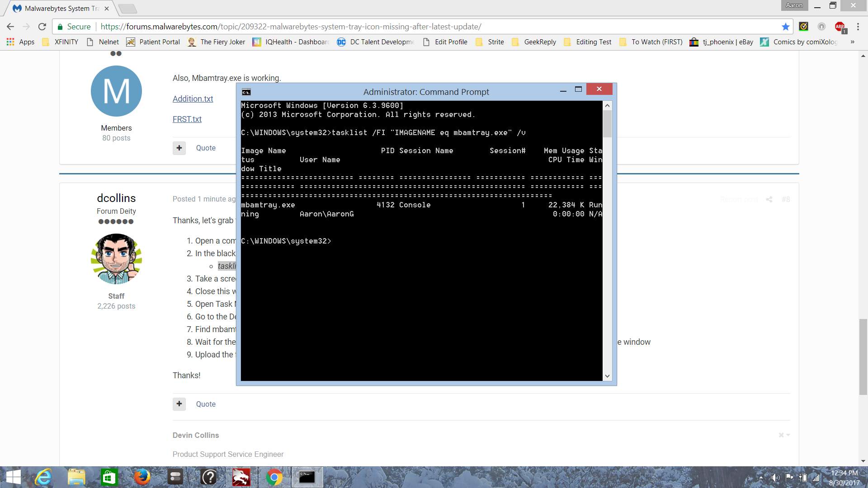Bookmark this page with the star icon
868x488 pixels.
(786, 27)
